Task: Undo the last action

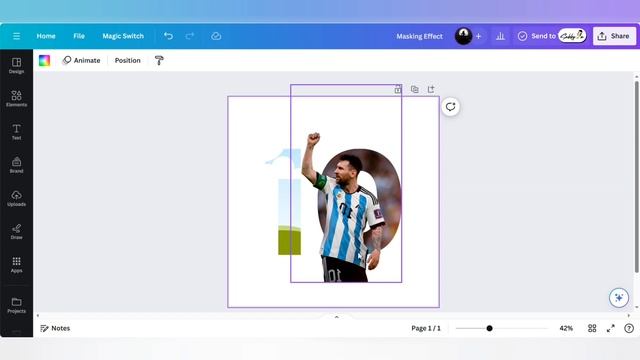Action: coord(168,36)
